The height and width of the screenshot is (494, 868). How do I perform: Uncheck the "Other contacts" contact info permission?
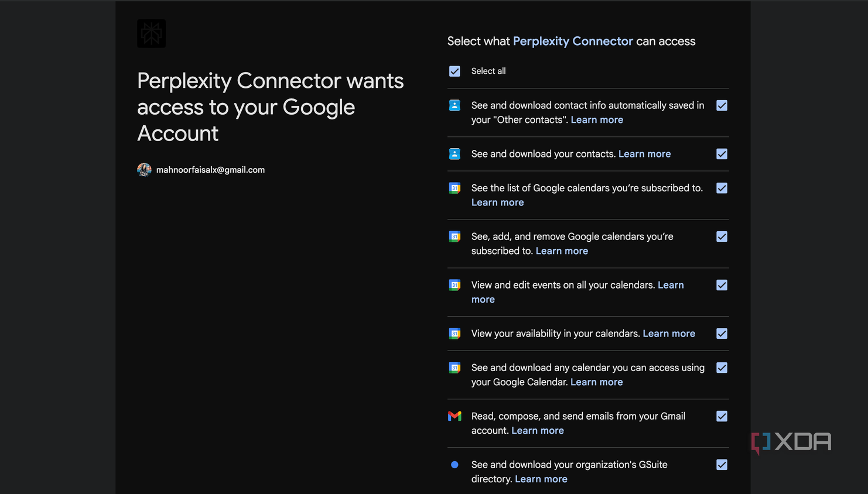[x=722, y=105]
